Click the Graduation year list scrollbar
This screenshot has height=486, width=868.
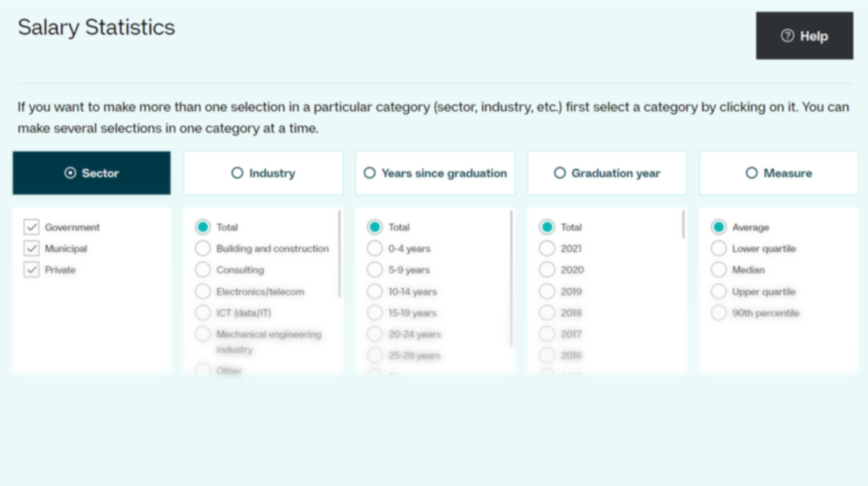683,225
